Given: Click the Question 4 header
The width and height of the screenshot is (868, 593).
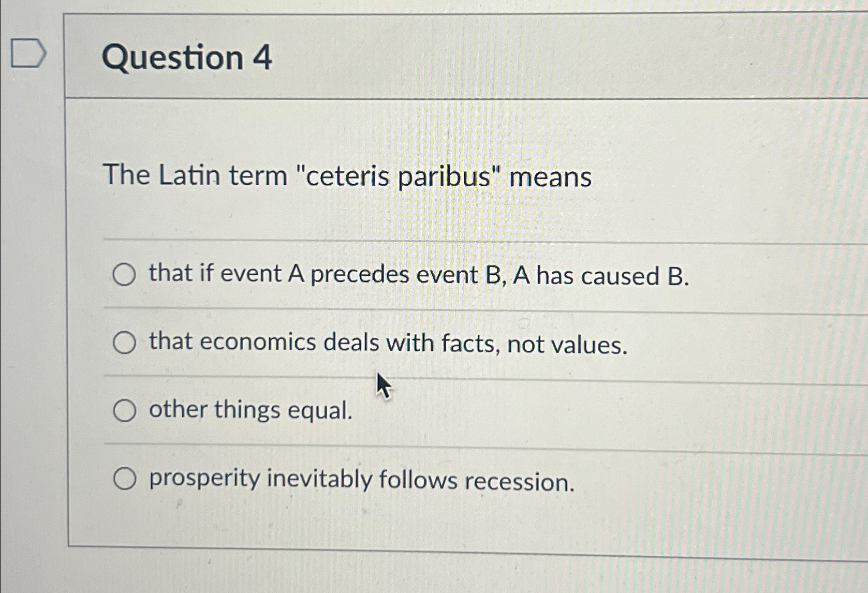Looking at the screenshot, I should (x=186, y=58).
